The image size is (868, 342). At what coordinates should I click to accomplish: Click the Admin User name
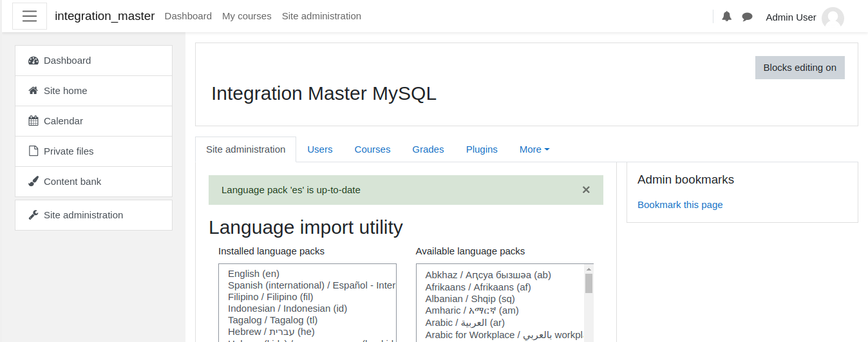coord(791,17)
